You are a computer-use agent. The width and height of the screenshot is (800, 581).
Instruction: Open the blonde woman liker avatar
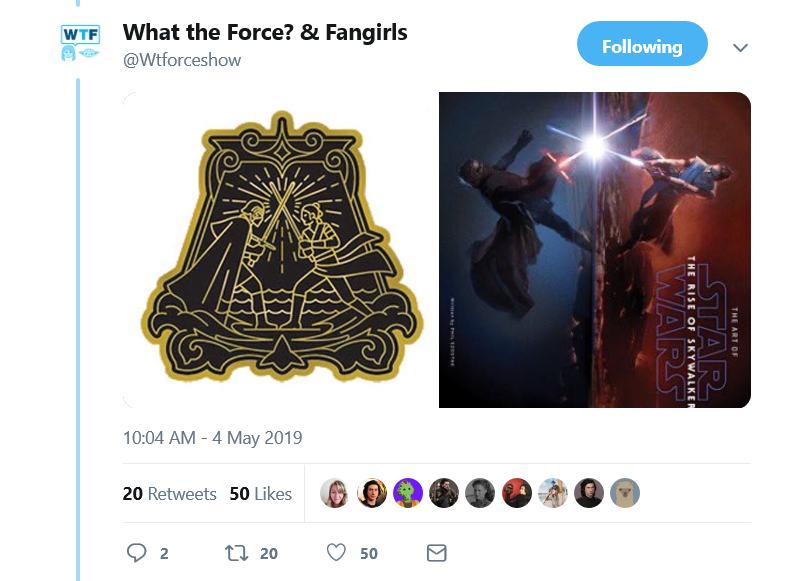click(x=335, y=493)
